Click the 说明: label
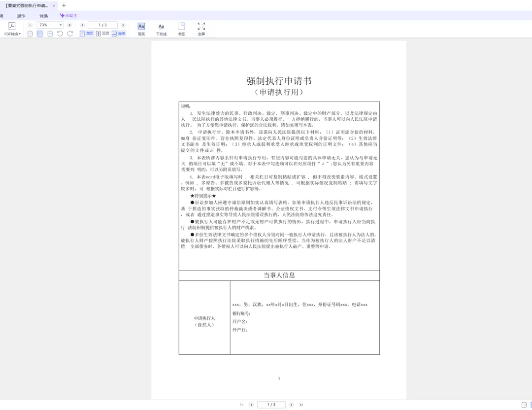 (186, 106)
